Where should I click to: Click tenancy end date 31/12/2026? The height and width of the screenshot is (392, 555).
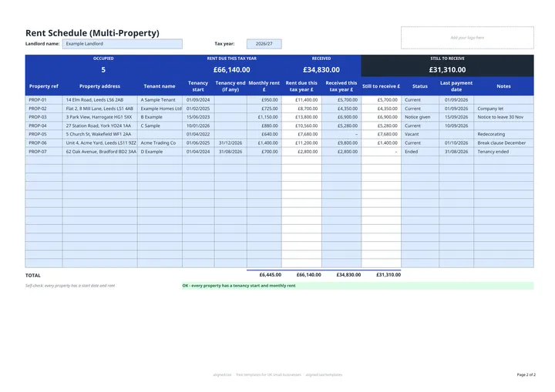click(230, 143)
